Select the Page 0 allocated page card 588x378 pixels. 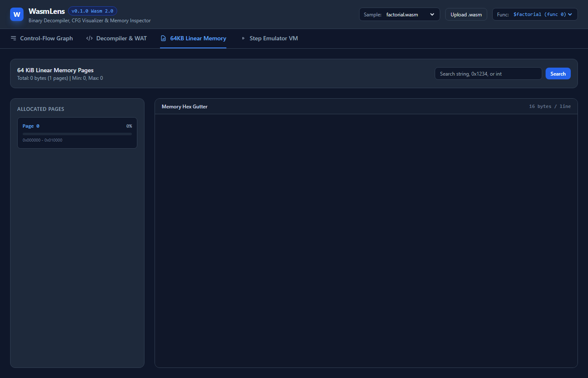tap(77, 133)
